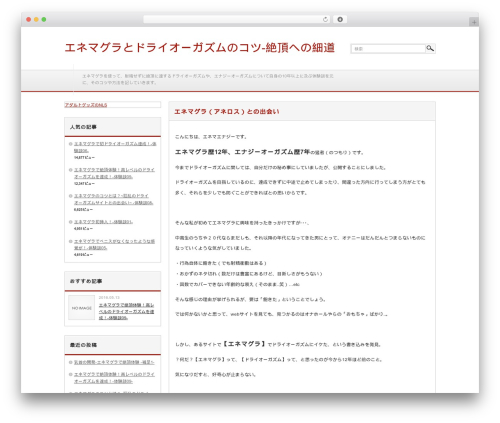Click the NO IMAGE thumbnail under おすすめ記事
The width and height of the screenshot is (500, 423).
pos(82,308)
